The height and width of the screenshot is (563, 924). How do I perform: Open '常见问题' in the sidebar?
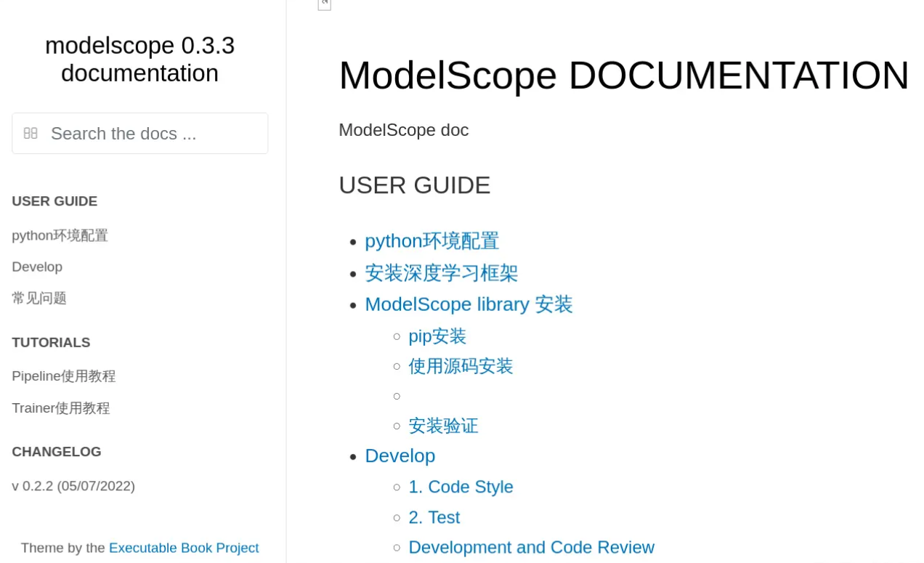point(38,298)
